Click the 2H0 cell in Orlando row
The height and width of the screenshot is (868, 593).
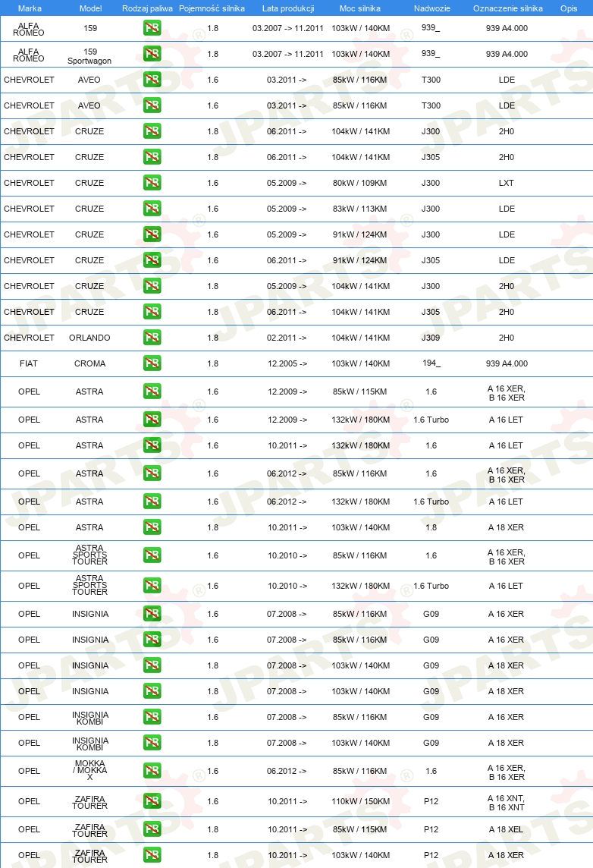coord(506,338)
